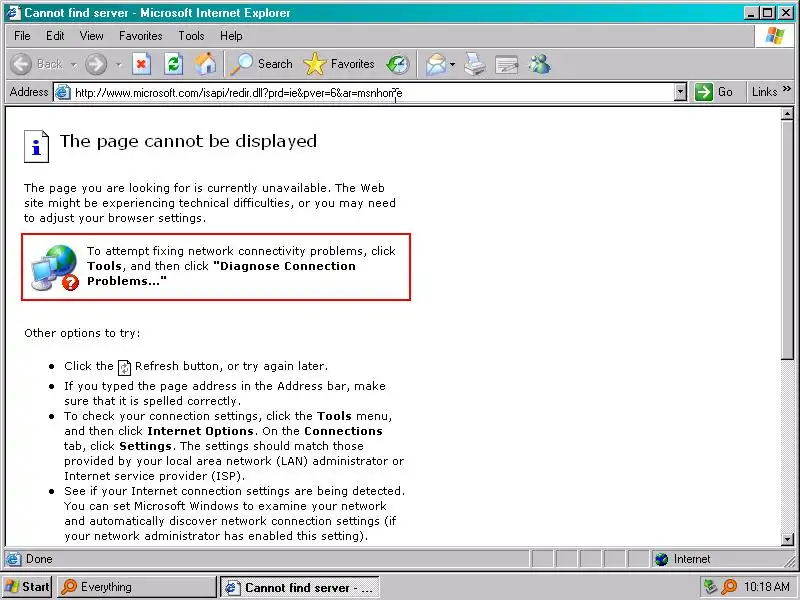Click the 10:18 AM system clock

[767, 587]
